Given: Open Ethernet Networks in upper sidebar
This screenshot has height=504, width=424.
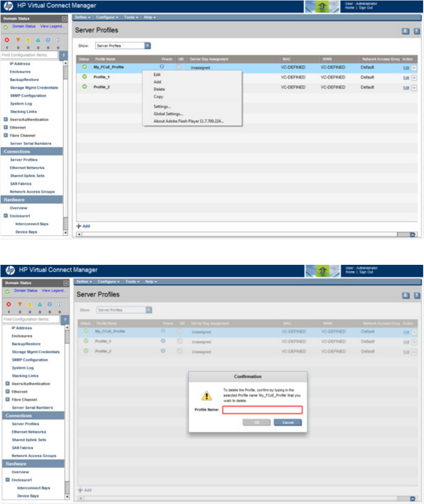Looking at the screenshot, I should 27,168.
